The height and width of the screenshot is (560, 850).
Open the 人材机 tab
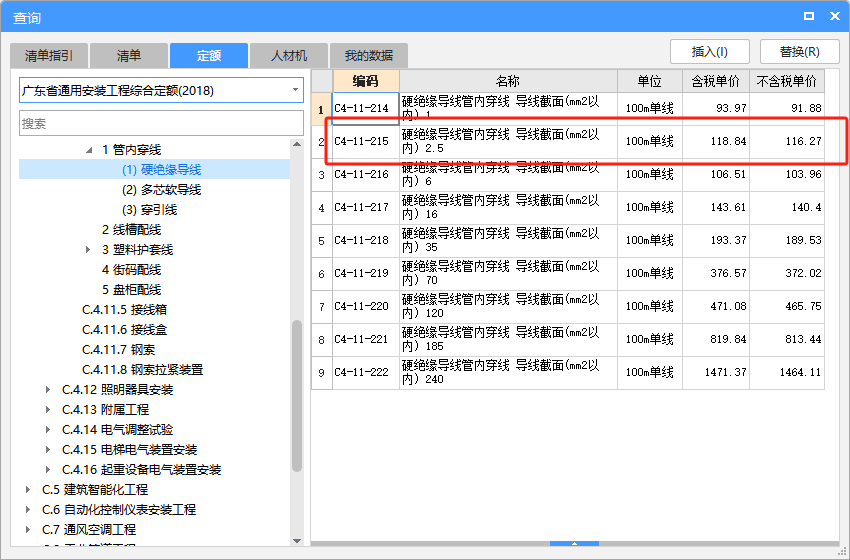(289, 56)
